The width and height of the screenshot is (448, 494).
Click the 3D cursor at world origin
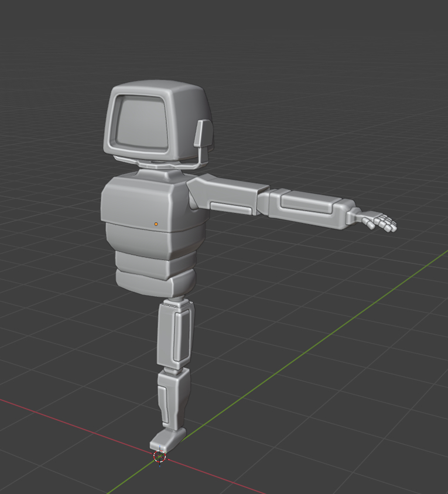coord(159,456)
